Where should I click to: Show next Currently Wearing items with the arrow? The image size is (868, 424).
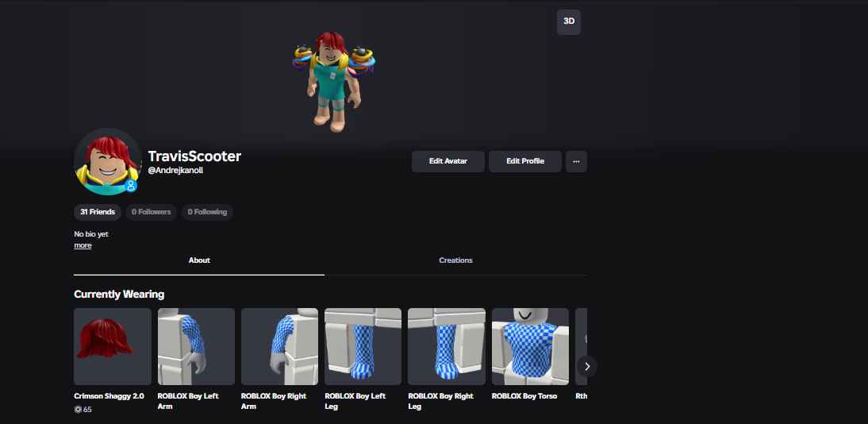point(587,366)
